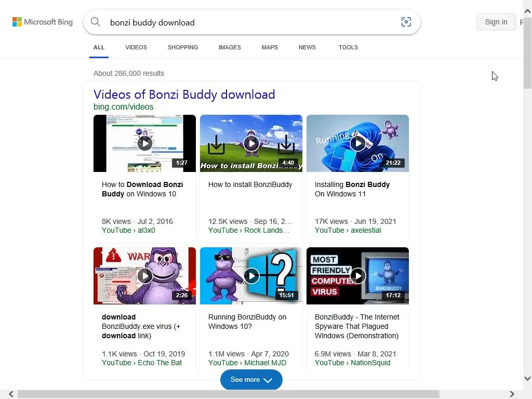Open 'Running BonziBuddy on Windows 10?' title
The height and width of the screenshot is (399, 532).
tap(247, 322)
